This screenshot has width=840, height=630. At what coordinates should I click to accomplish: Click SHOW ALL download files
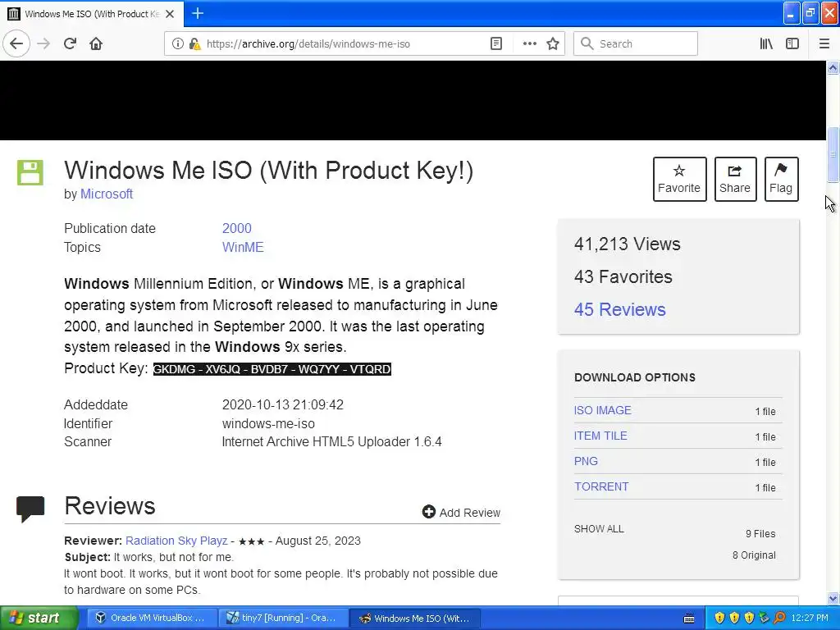click(x=599, y=529)
